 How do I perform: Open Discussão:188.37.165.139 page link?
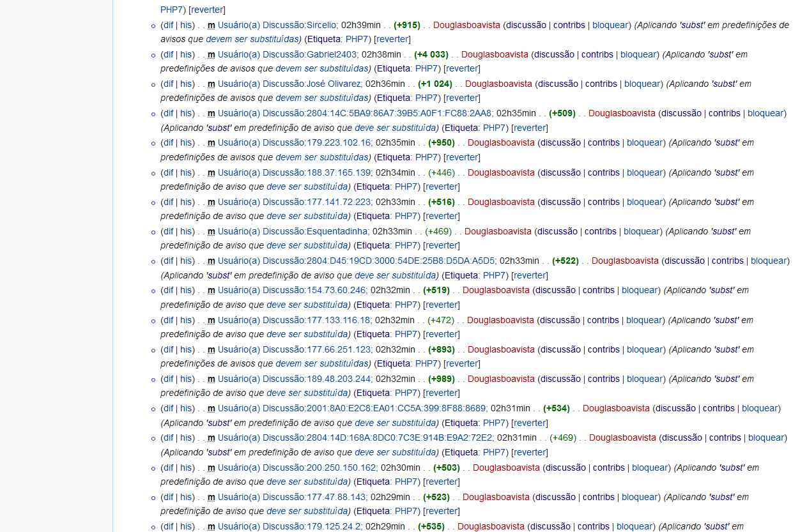(x=295, y=172)
